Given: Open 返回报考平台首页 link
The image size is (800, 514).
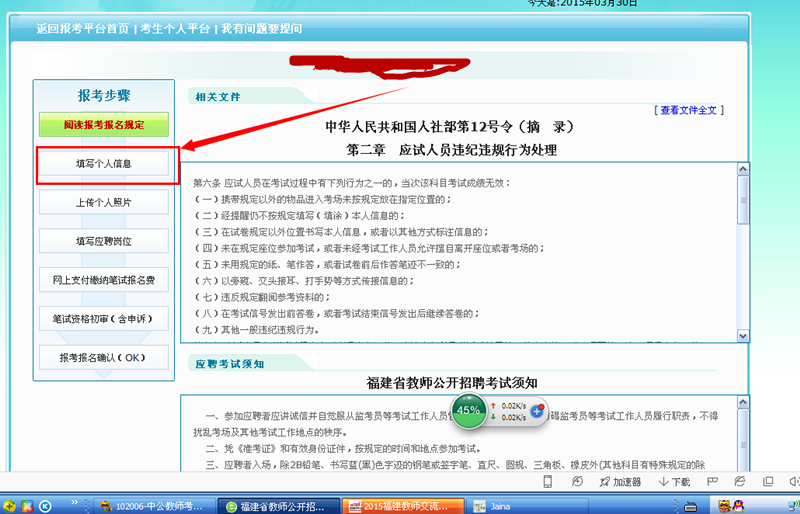Looking at the screenshot, I should [82, 29].
